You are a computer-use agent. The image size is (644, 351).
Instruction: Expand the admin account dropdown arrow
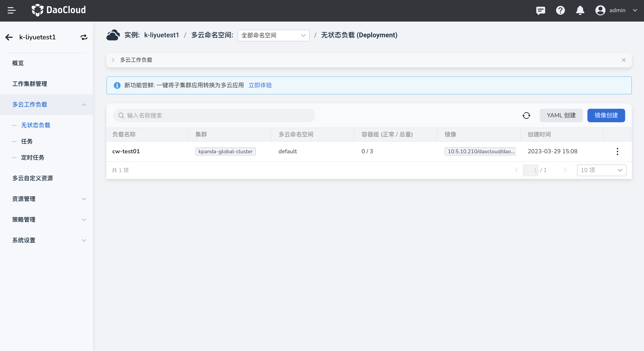pyautogui.click(x=635, y=10)
